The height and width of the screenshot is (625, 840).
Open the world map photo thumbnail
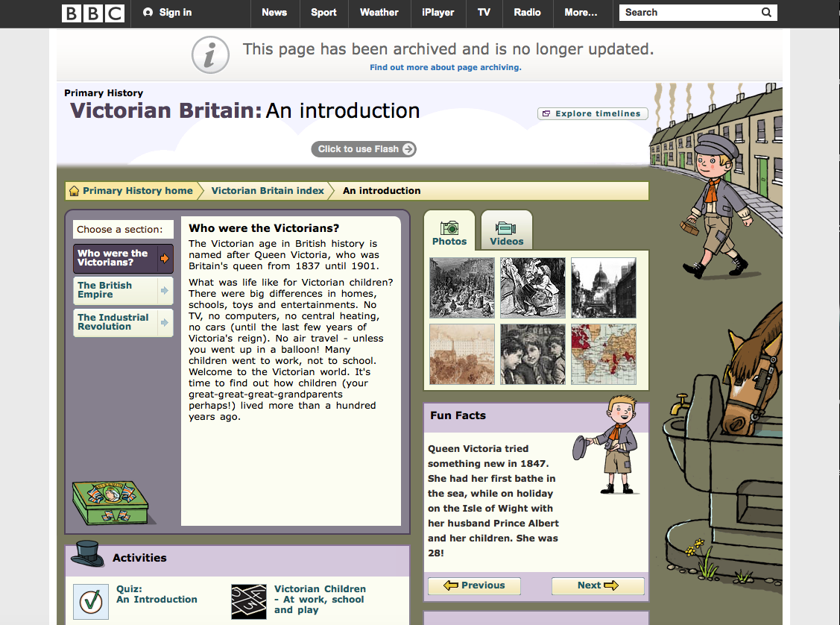click(x=604, y=354)
